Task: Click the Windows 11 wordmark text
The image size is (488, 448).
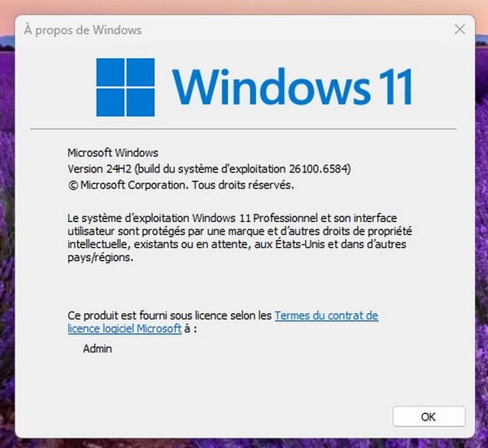Action: pyautogui.click(x=293, y=86)
